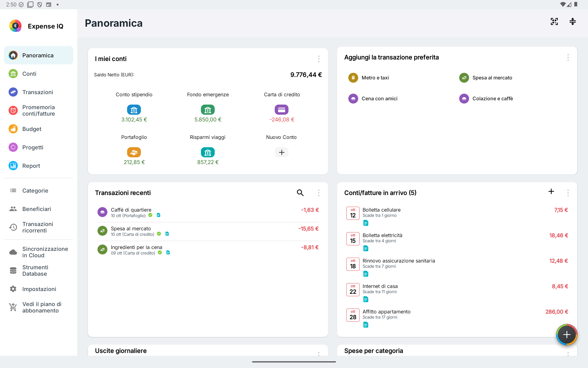
Task: Open the QR scan icon in header
Action: 554,21
